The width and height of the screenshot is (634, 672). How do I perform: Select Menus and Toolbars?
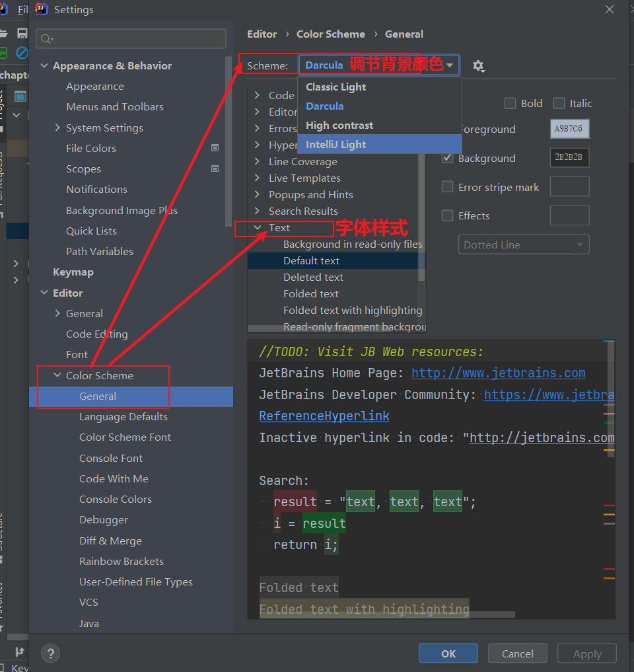tap(115, 107)
